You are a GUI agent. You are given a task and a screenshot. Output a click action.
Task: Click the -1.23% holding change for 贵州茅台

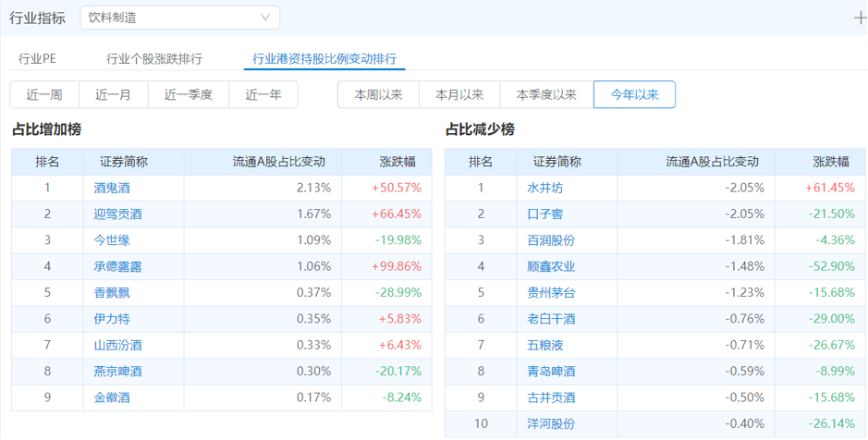click(x=745, y=293)
